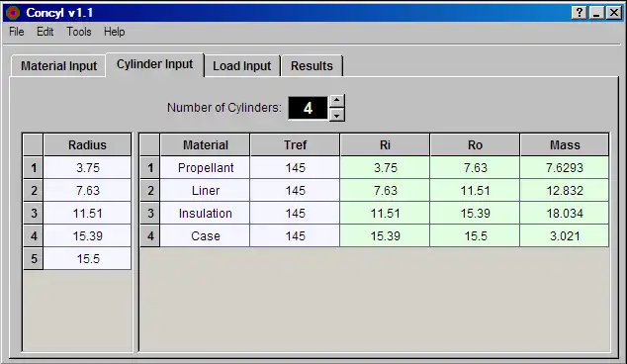
Task: Click Ro value 7.63 in Propellant row
Action: click(475, 167)
